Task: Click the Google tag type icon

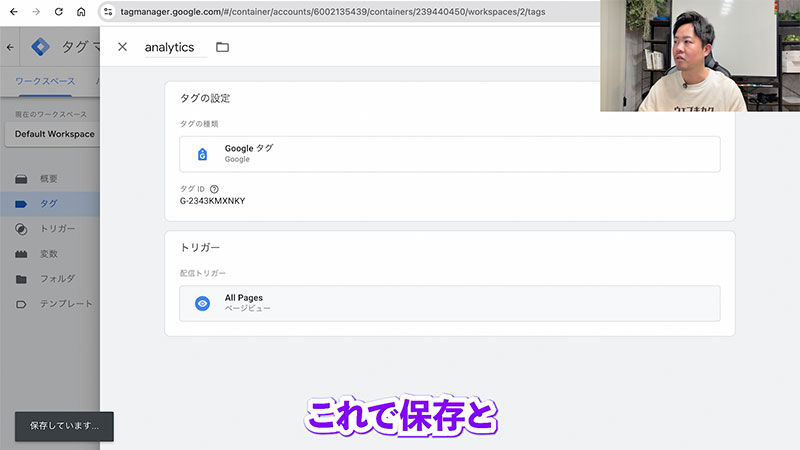Action: [203, 154]
